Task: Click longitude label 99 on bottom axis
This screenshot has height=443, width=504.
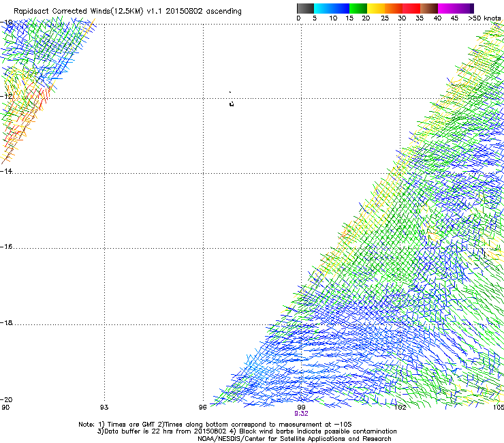Action: tap(301, 408)
